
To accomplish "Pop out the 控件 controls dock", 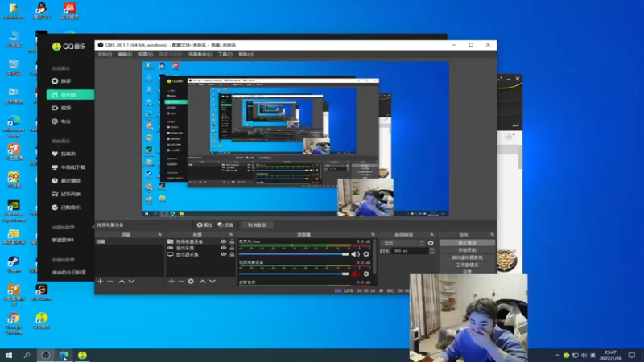I will coord(492,234).
